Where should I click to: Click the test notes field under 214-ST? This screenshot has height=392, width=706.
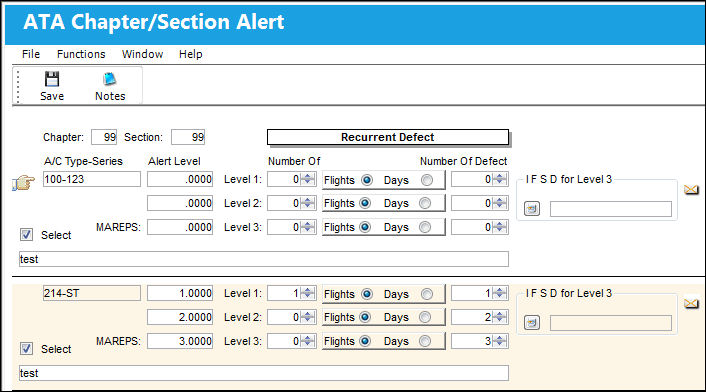click(x=264, y=373)
